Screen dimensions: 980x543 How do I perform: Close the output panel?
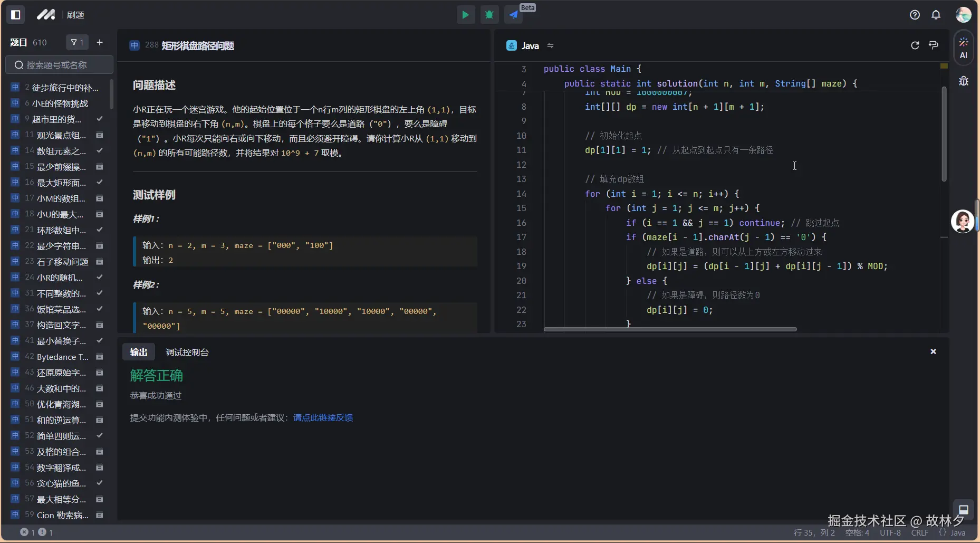(x=933, y=351)
